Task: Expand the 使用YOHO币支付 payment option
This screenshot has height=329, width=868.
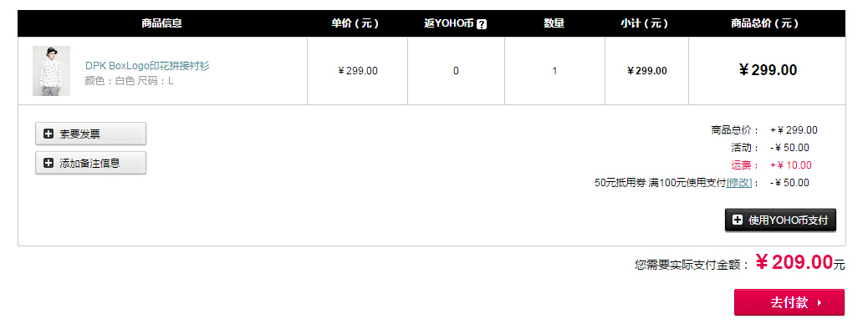Action: pyautogui.click(x=780, y=220)
